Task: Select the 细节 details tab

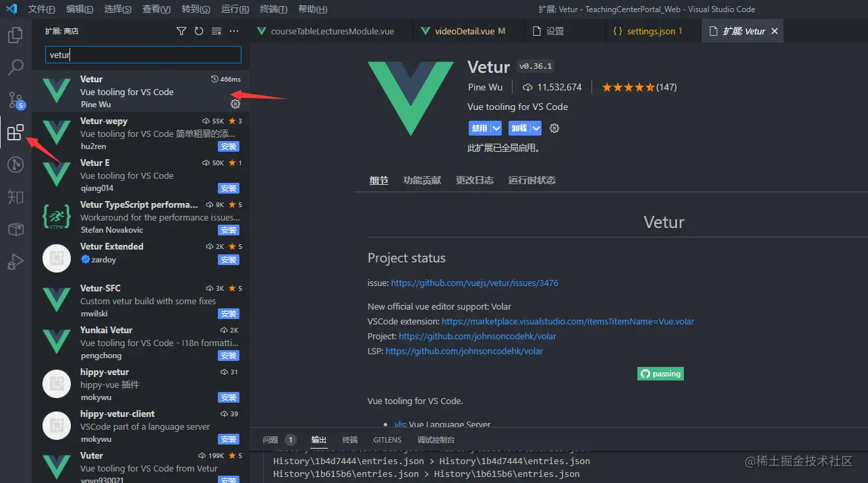Action: 379,180
